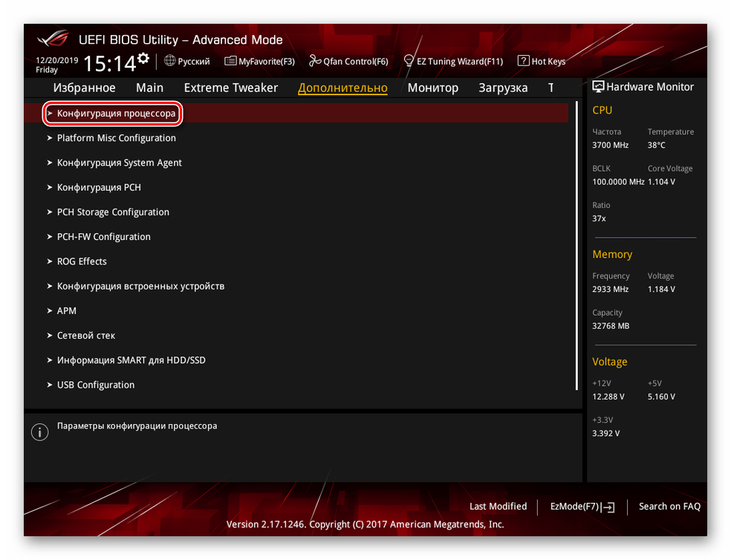
Task: Open USB Configuration submenu
Action: coord(96,385)
